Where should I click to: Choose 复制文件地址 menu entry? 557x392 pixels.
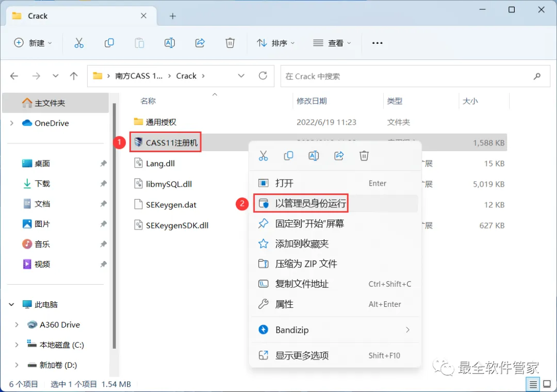pos(335,284)
